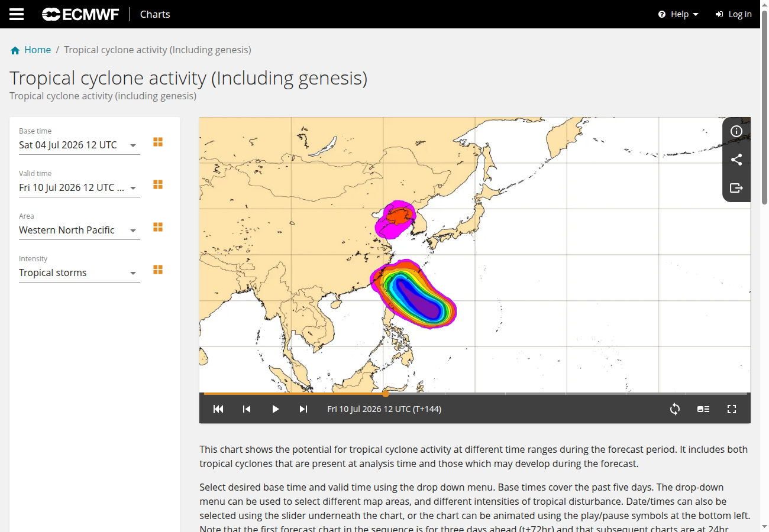Open the Valid time dropdown
The image size is (769, 532).
(79, 187)
